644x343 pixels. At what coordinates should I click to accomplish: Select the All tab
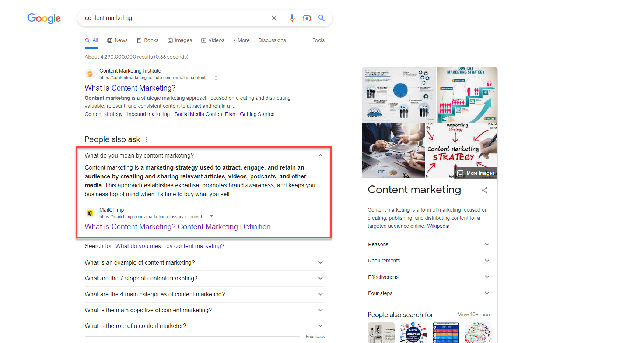(92, 40)
